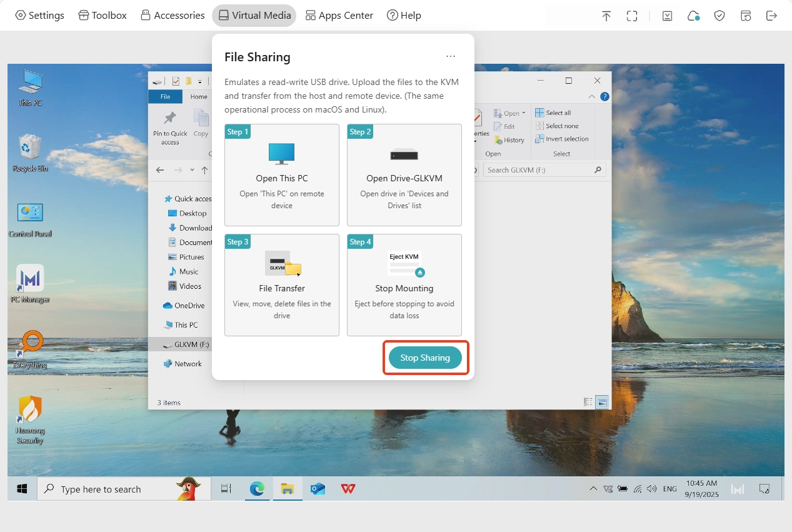Click the collapse-toolbar up arrow icon

(606, 16)
